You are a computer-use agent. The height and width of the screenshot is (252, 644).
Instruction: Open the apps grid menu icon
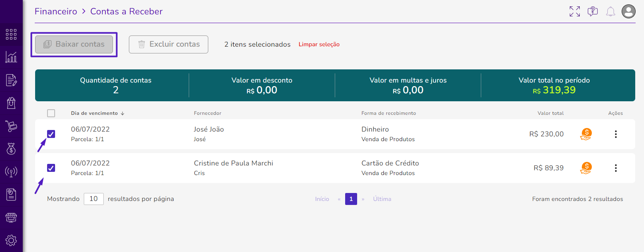[11, 34]
